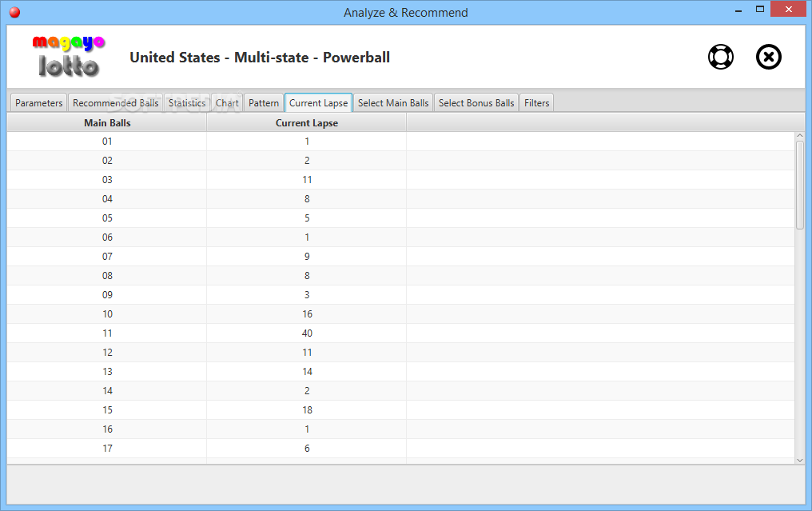Select main ball 09 cell
Image resolution: width=812 pixels, height=511 pixels.
point(107,295)
